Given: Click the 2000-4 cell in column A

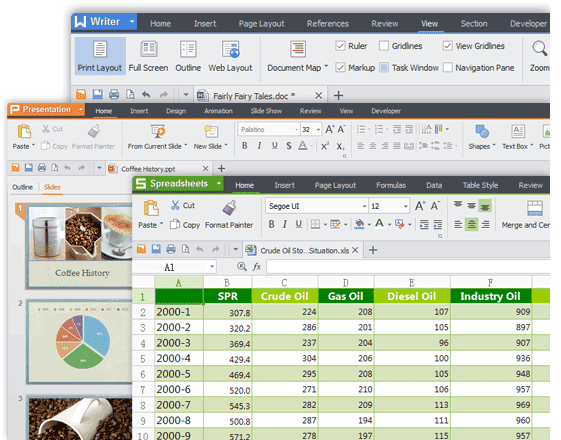Looking at the screenshot, I should point(179,358).
